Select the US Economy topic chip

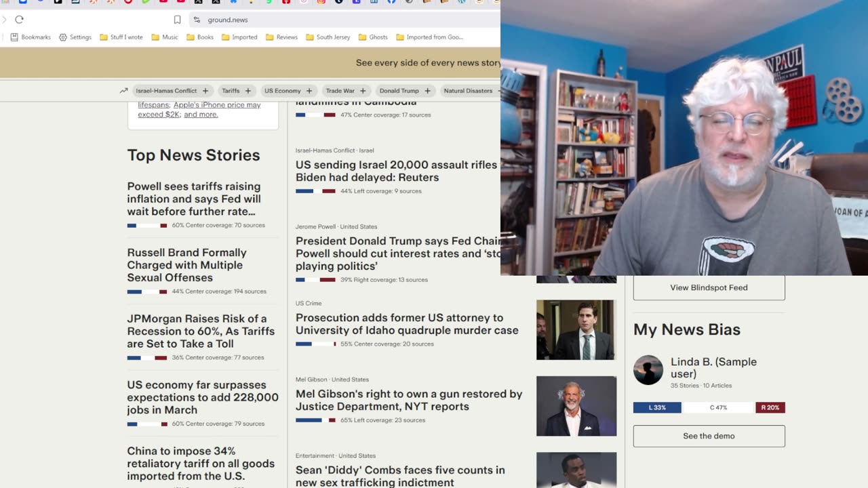pyautogui.click(x=283, y=91)
